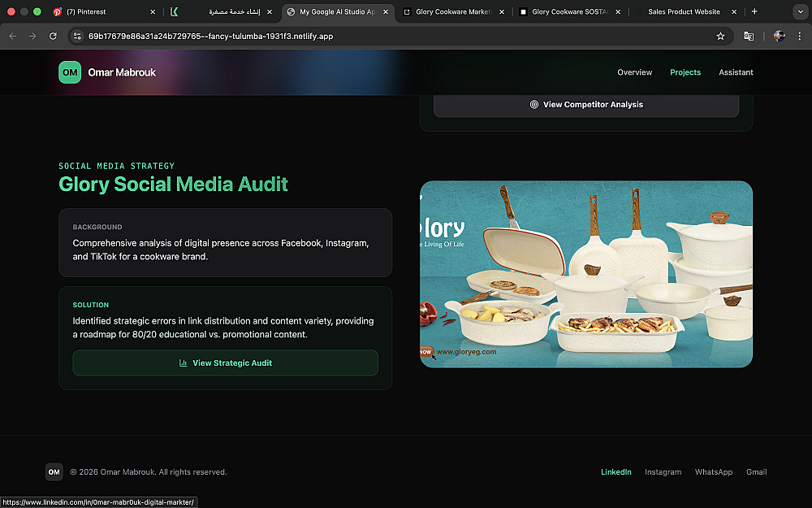This screenshot has width=812, height=508.
Task: Close the Glory Cookware Marketing tab
Action: pyautogui.click(x=502, y=12)
